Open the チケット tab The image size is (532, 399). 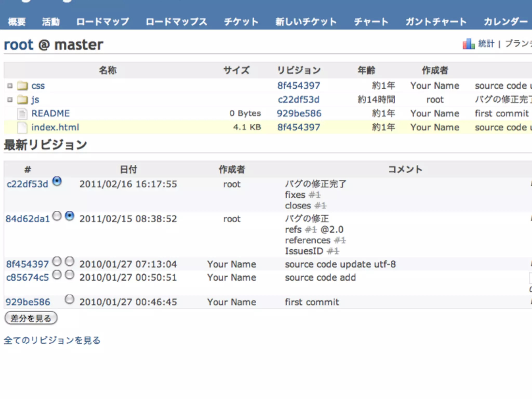point(241,22)
